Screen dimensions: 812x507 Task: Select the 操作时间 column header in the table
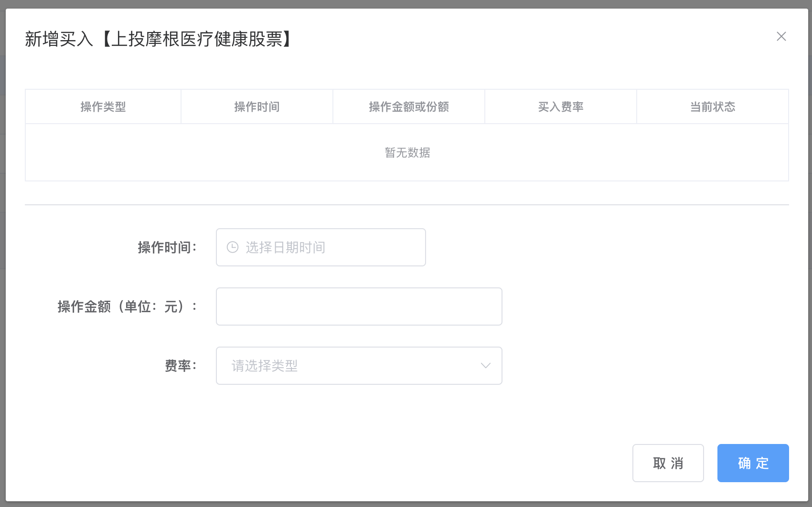(x=257, y=107)
